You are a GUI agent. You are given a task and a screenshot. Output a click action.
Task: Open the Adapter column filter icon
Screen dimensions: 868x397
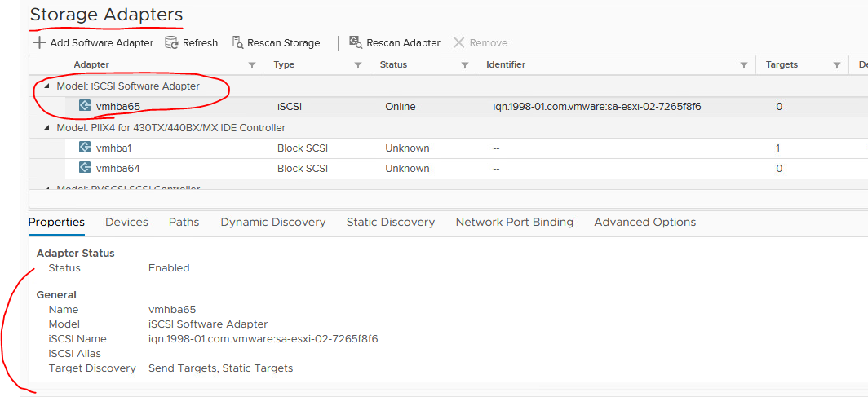(252, 65)
